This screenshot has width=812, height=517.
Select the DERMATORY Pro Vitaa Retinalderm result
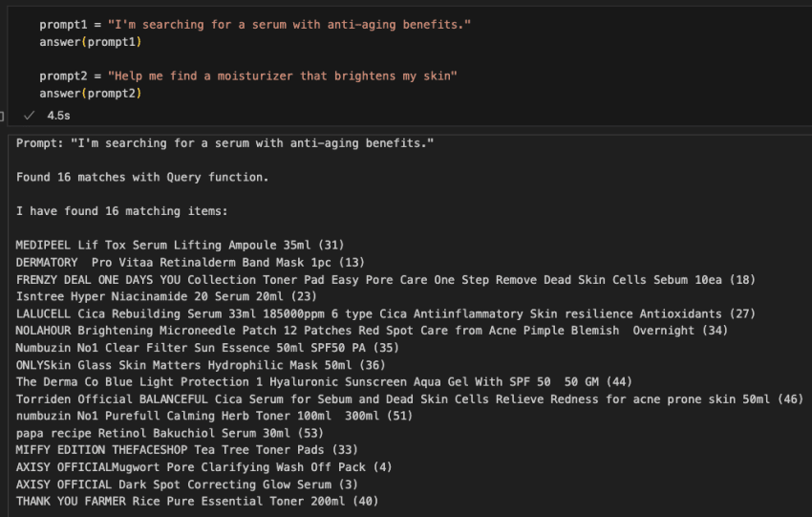click(189, 262)
